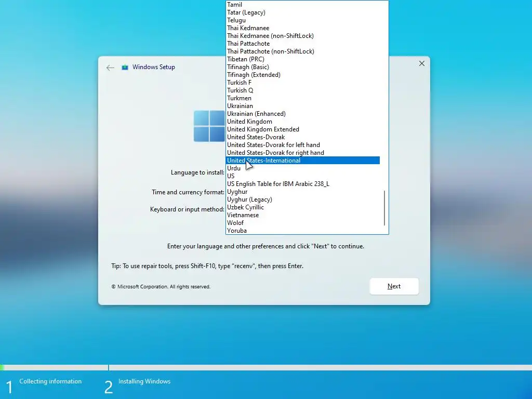Choose Yoruba keyboard layout
The width and height of the screenshot is (532, 399).
pos(303,231)
